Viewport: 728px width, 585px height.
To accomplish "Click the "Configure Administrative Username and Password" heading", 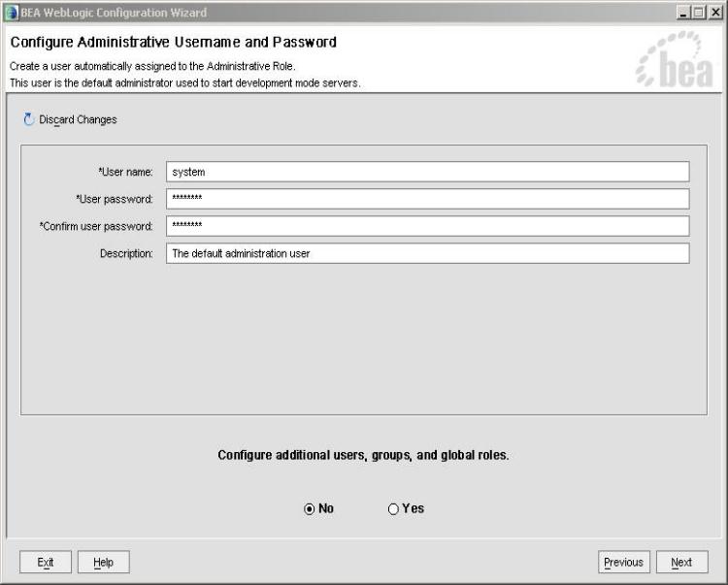I will (173, 43).
